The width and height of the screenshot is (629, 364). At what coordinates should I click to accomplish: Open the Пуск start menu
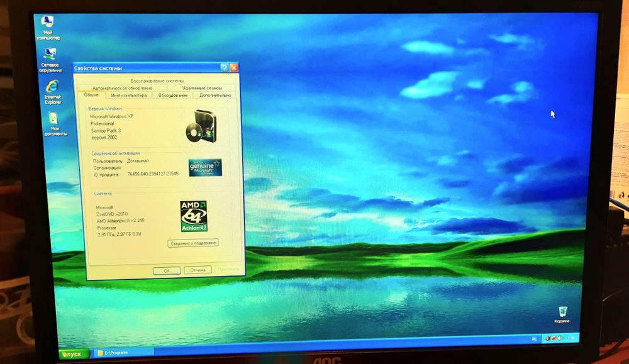(x=74, y=354)
